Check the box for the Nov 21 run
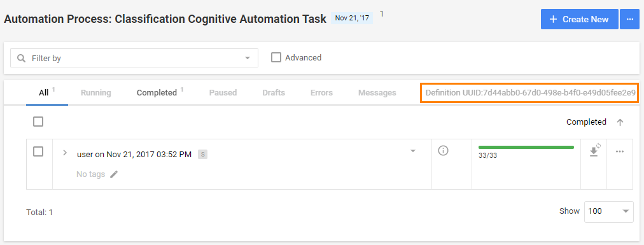Screen dimensions: 644x245 [38, 151]
